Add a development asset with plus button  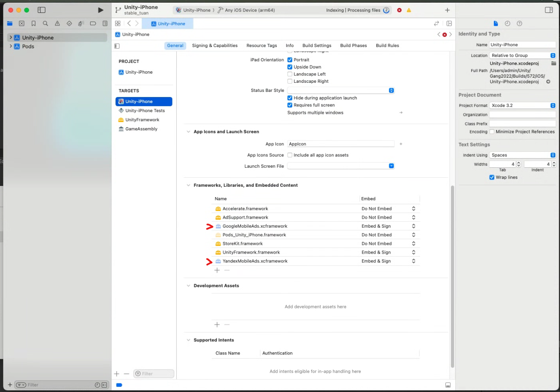[x=217, y=324]
